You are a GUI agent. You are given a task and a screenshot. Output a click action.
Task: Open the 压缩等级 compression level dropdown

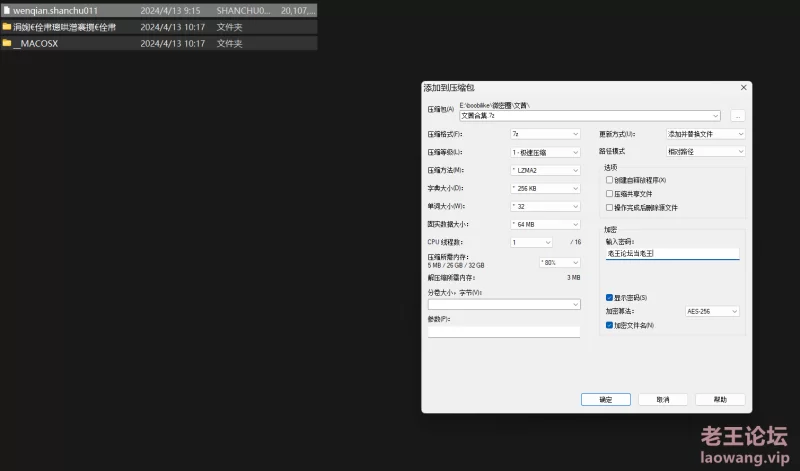tap(545, 152)
